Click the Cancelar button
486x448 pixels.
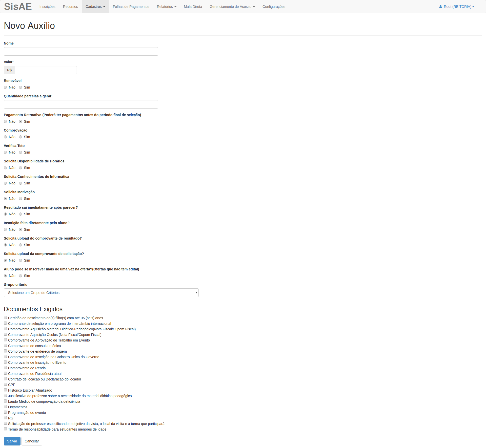coord(32,441)
